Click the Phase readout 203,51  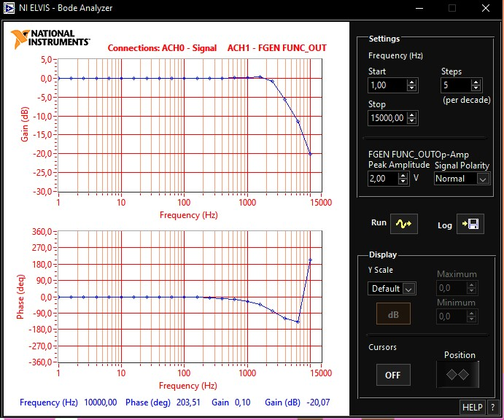[188, 402]
